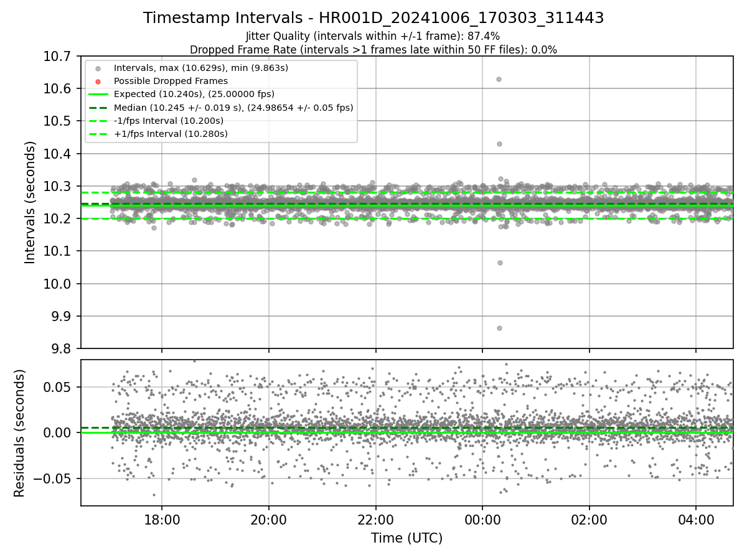The width and height of the screenshot is (747, 560).
Task: Click the gray marker beside the 'Intervals, max' legend entry
Action: 98,68
